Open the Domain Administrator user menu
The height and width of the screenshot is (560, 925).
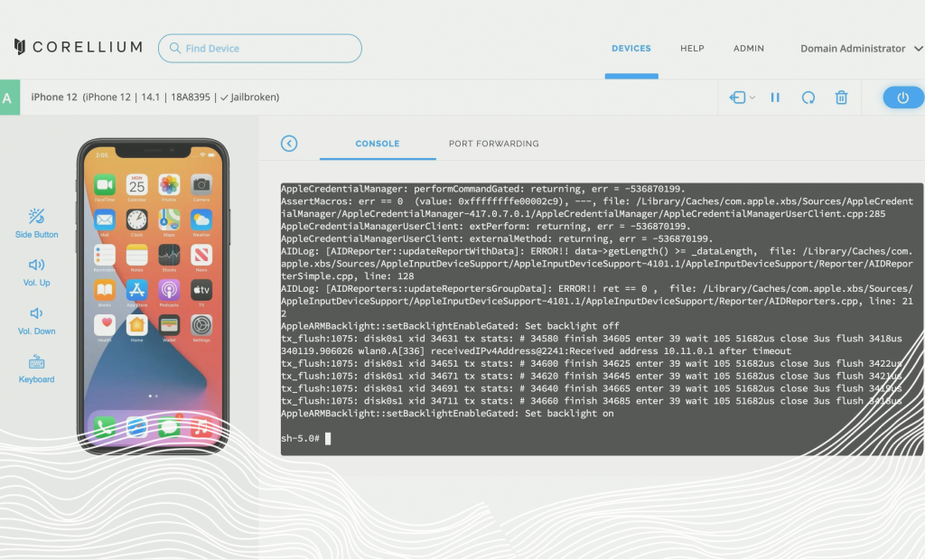pyautogui.click(x=861, y=49)
